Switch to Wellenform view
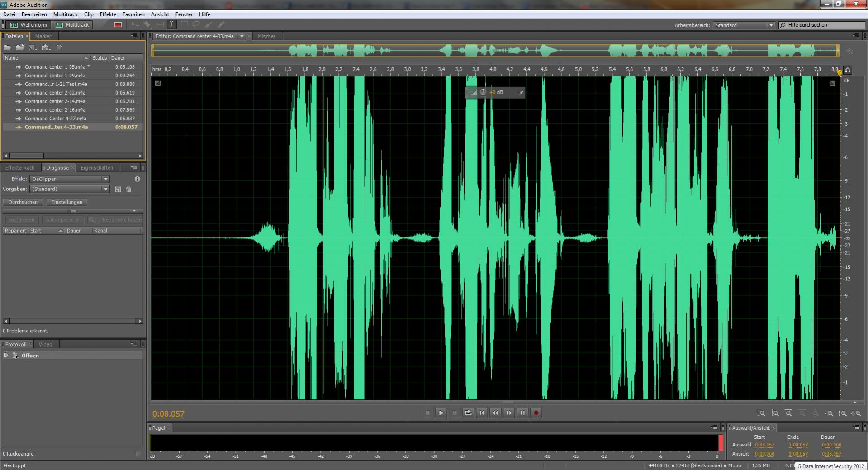Viewport: 868px width, 470px height. coord(28,25)
